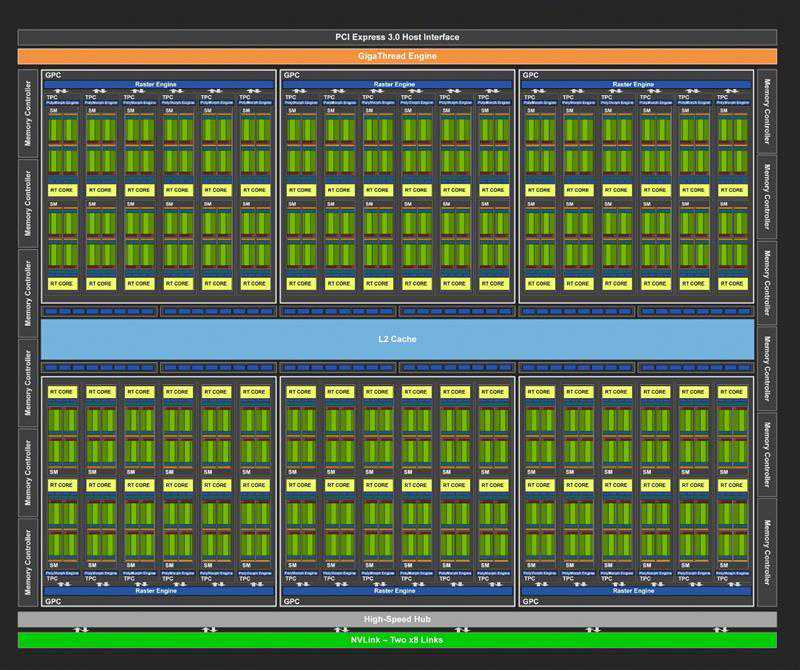Image resolution: width=800 pixels, height=670 pixels.
Task: Click the first RT CORE in top-left GPC
Action: point(62,190)
